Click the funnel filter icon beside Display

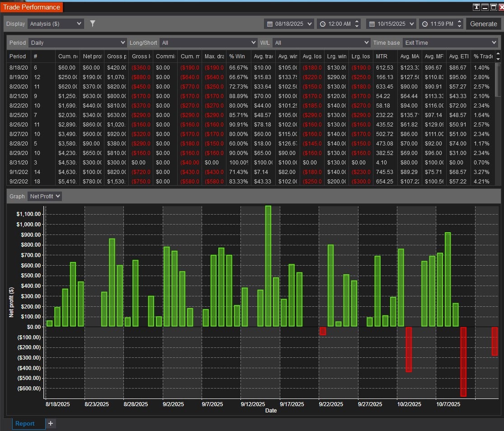coord(93,23)
